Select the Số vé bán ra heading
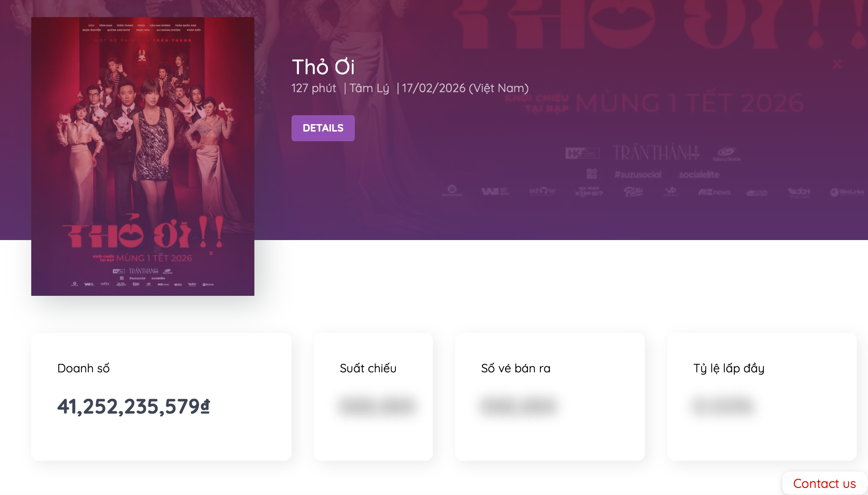Image resolution: width=868 pixels, height=495 pixels. pyautogui.click(x=515, y=368)
